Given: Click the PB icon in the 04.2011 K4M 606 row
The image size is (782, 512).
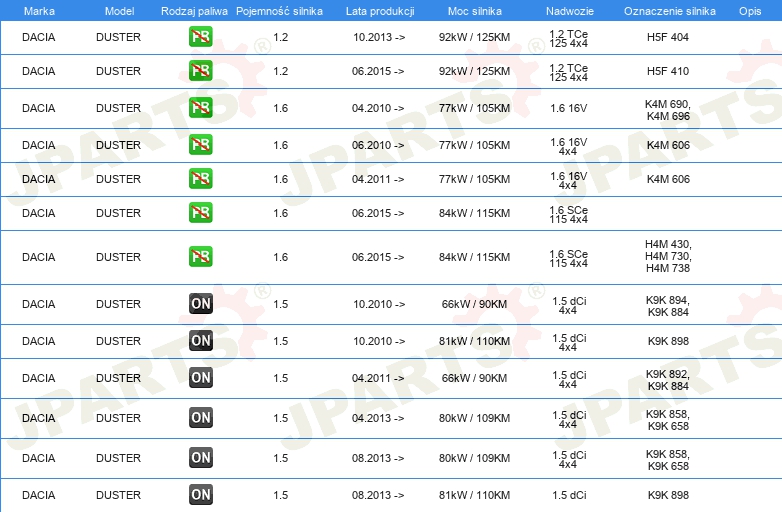Looking at the screenshot, I should click(200, 179).
